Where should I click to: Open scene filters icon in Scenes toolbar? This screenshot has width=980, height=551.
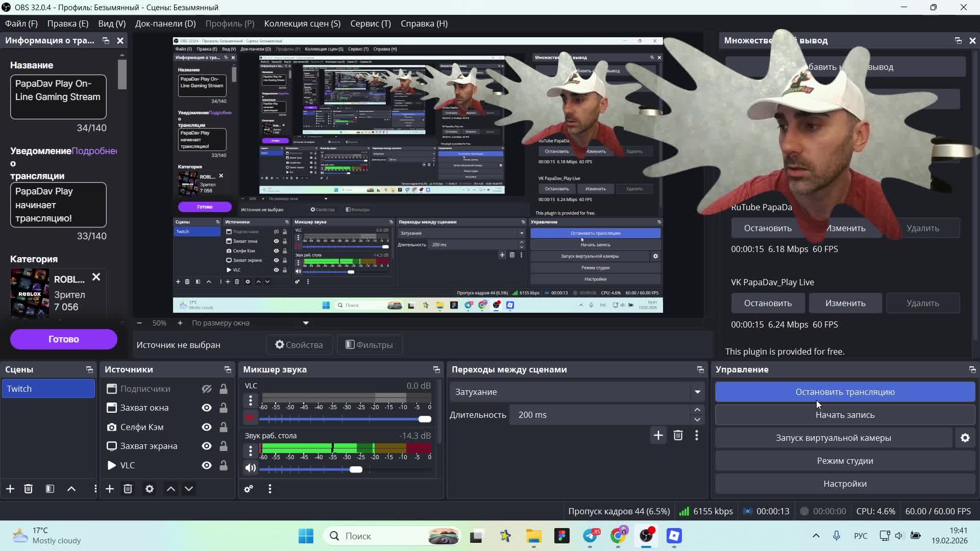50,489
